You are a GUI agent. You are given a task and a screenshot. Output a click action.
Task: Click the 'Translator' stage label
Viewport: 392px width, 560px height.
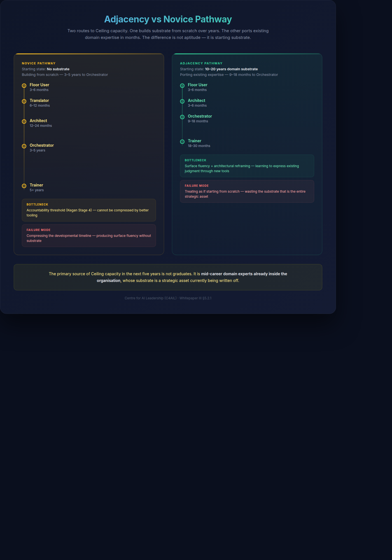pos(39,101)
